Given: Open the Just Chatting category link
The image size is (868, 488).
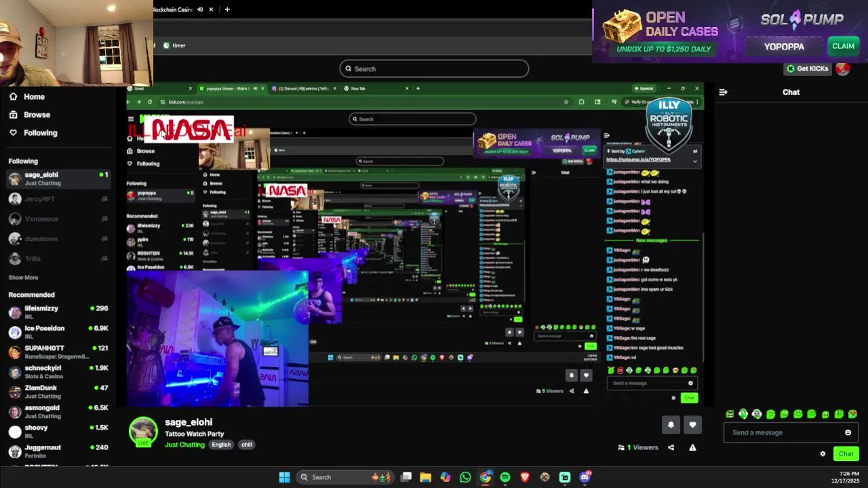Looking at the screenshot, I should click(184, 445).
